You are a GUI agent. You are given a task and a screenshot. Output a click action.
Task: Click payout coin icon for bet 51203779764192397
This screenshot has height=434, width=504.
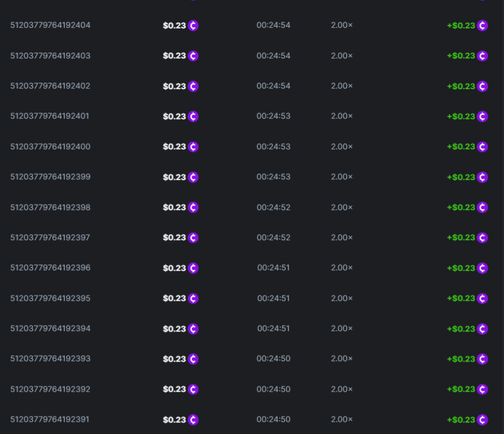pyautogui.click(x=482, y=238)
